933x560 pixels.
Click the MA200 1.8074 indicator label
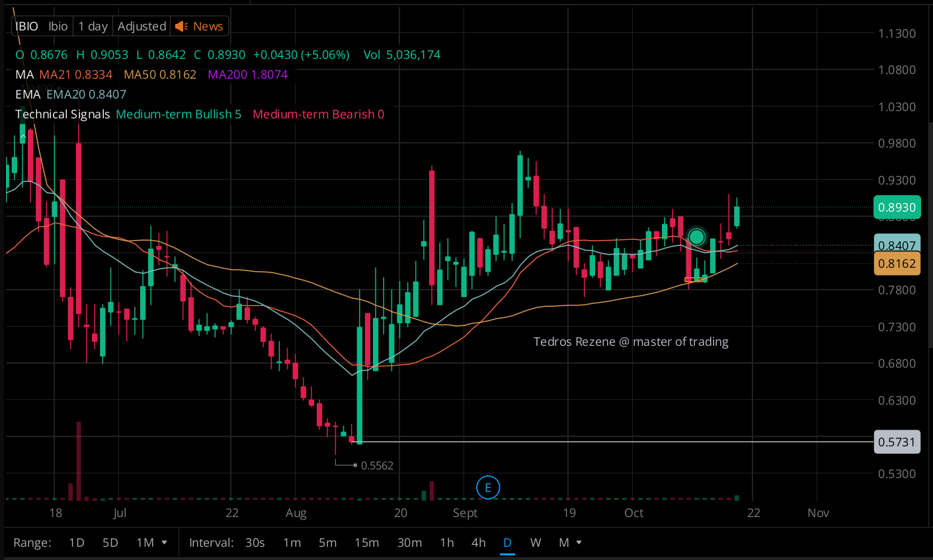point(248,75)
